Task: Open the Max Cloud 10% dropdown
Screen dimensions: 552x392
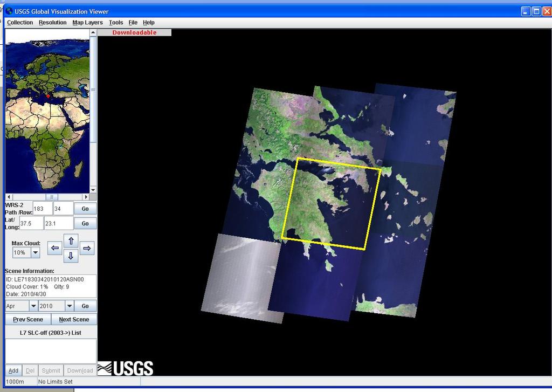Action: 35,252
